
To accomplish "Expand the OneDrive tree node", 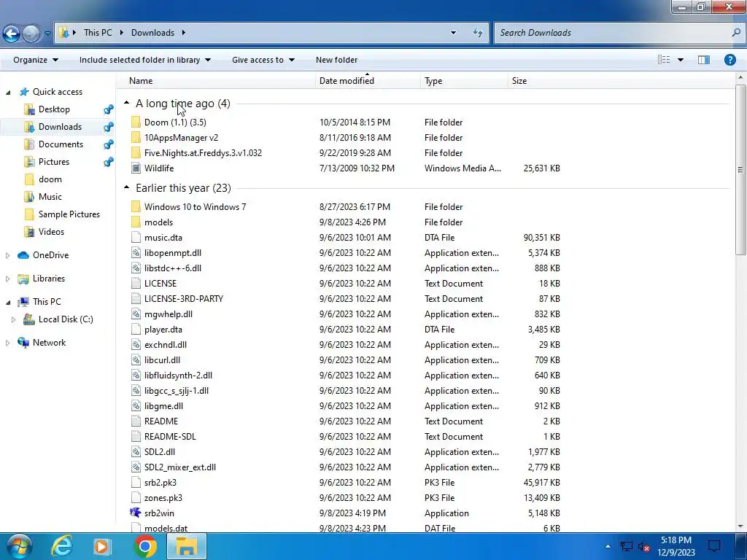I will pyautogui.click(x=7, y=255).
